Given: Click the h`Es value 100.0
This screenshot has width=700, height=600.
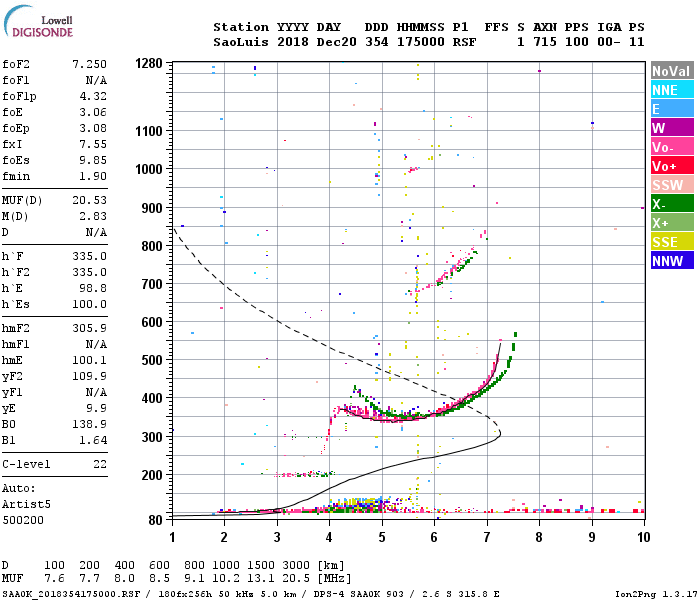Looking at the screenshot, I should point(89,304).
